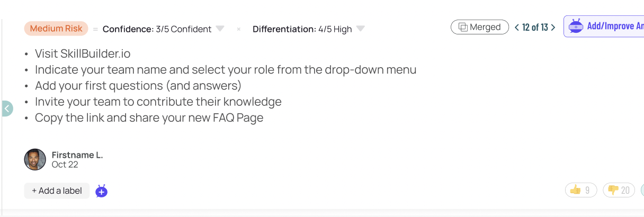Click the Merged pill button
Viewport: 644px width, 217px height.
pos(480,27)
